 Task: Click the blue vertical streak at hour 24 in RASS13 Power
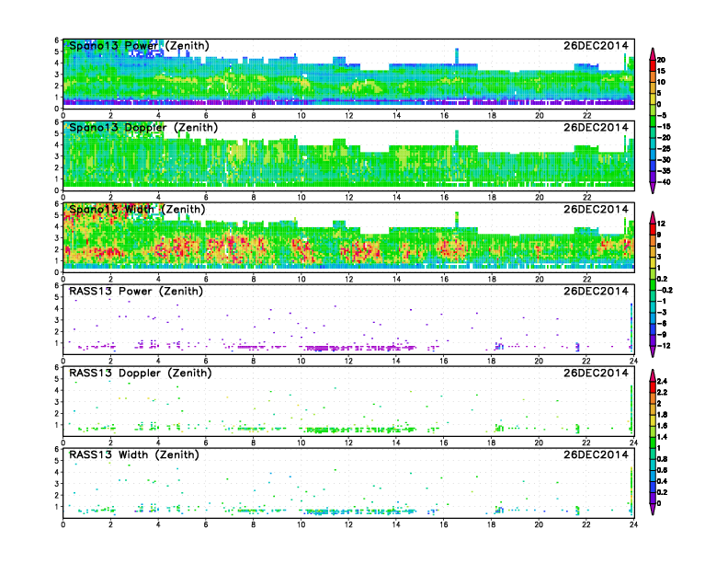[631, 322]
